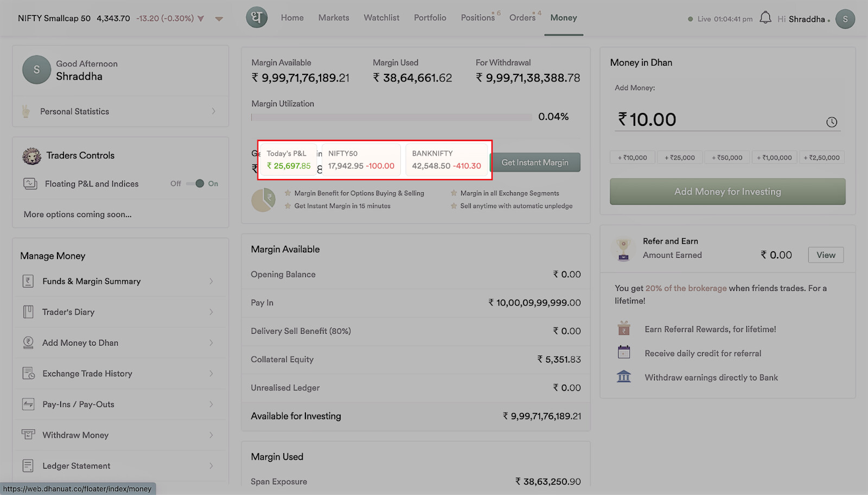Click Add Money for Investing button
Viewport: 868px width, 495px height.
click(x=727, y=192)
